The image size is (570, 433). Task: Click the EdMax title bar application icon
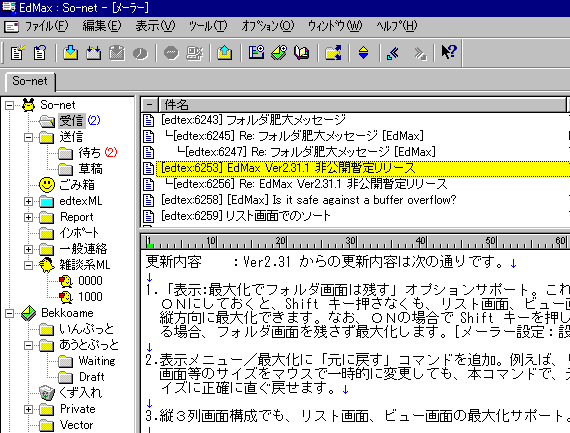tap(9, 7)
